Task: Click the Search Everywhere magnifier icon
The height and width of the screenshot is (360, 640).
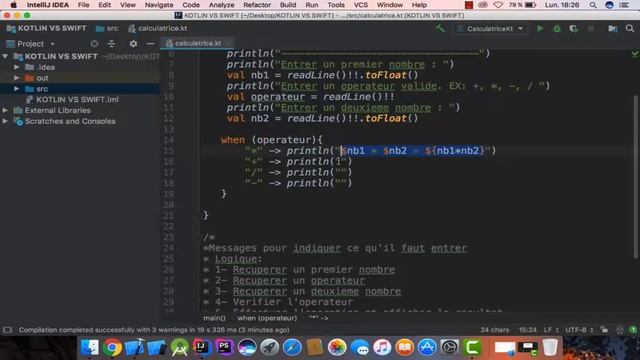Action: [630, 29]
